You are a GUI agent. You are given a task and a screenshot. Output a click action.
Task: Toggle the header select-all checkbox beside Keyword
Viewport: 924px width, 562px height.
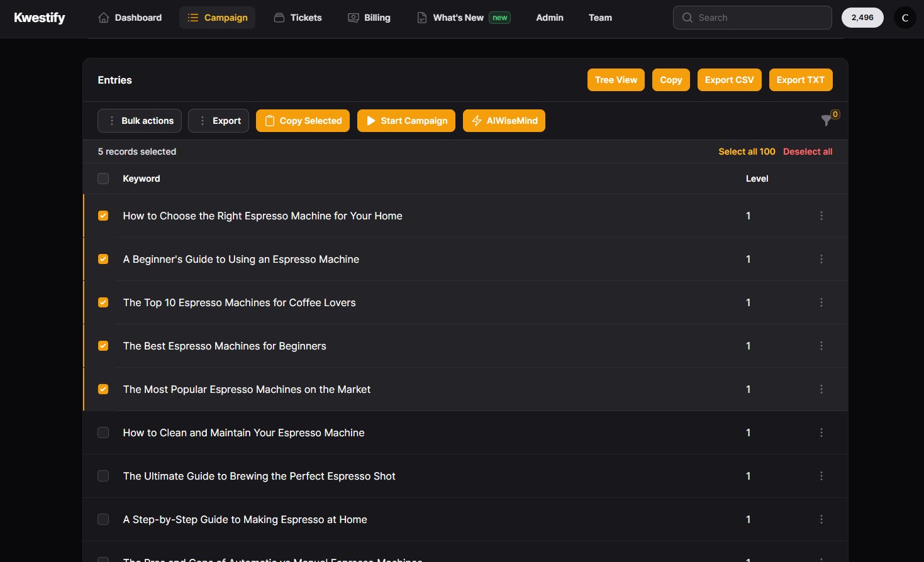pos(103,179)
